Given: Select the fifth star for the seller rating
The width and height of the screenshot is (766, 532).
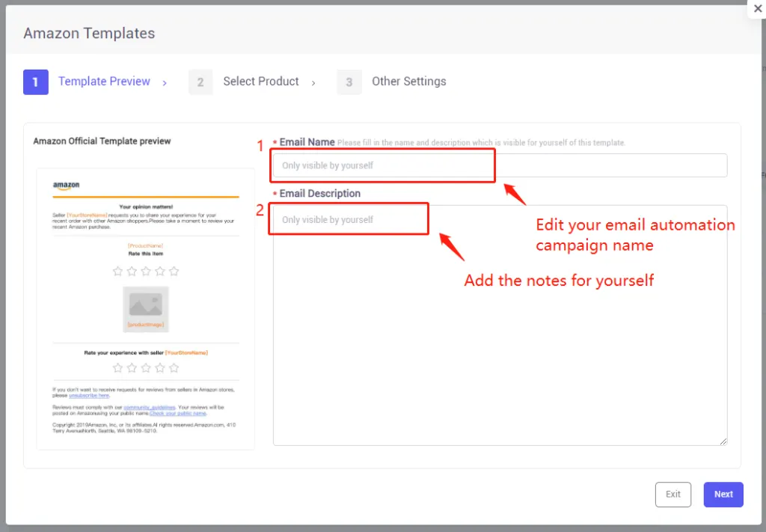Looking at the screenshot, I should pyautogui.click(x=174, y=368).
